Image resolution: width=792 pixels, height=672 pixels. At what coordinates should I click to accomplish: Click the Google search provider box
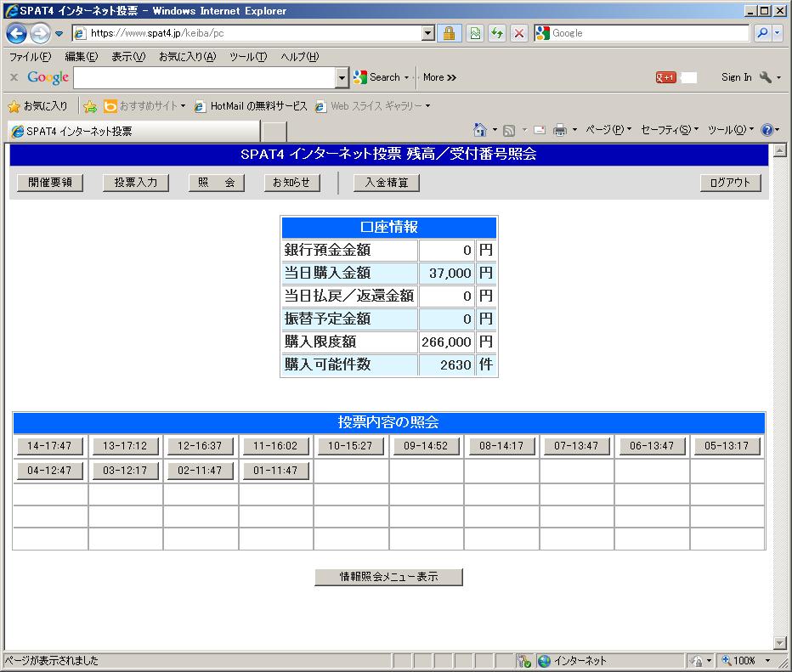click(x=642, y=33)
